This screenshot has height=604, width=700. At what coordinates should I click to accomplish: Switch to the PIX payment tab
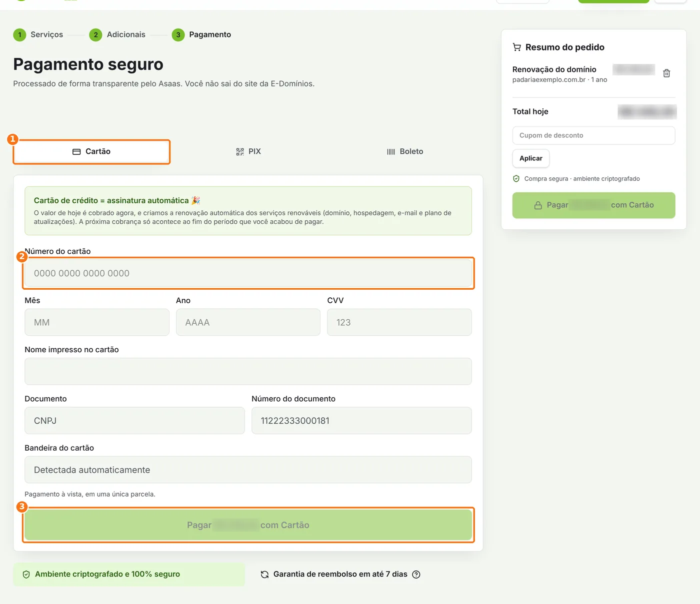[248, 152]
